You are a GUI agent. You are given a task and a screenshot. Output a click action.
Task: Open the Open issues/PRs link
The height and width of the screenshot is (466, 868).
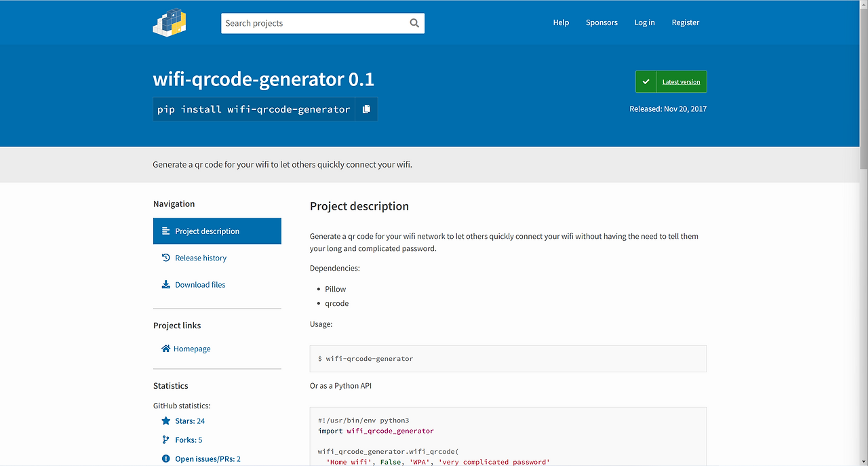pos(208,459)
